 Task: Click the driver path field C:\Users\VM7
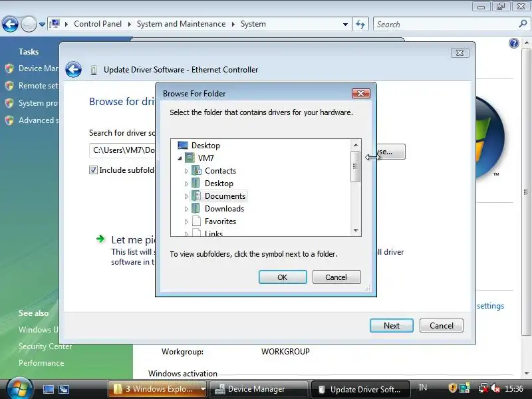122,150
